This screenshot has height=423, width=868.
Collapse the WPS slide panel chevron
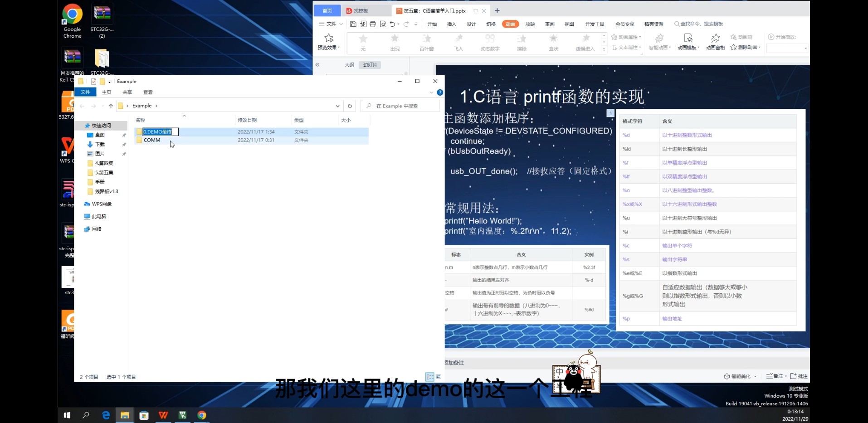(x=317, y=65)
